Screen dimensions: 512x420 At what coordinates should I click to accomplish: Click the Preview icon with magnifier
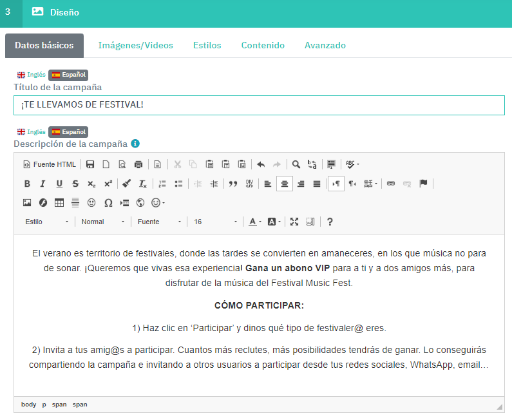pyautogui.click(x=122, y=164)
